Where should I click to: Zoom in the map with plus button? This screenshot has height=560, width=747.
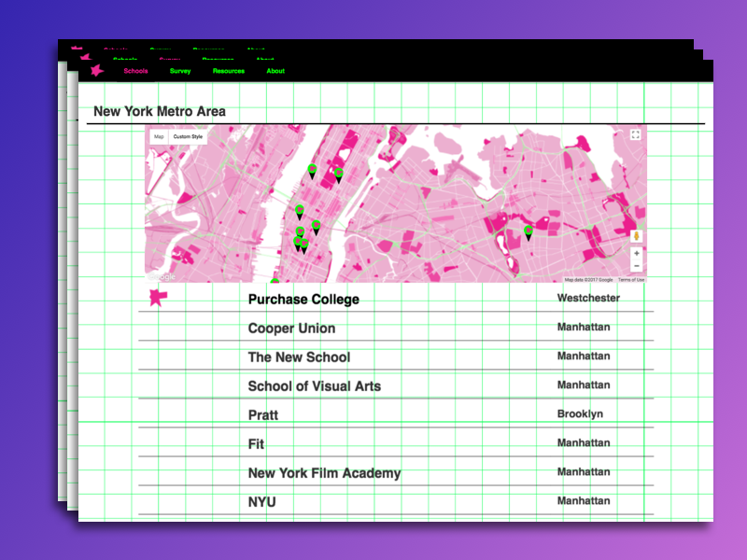(x=637, y=253)
